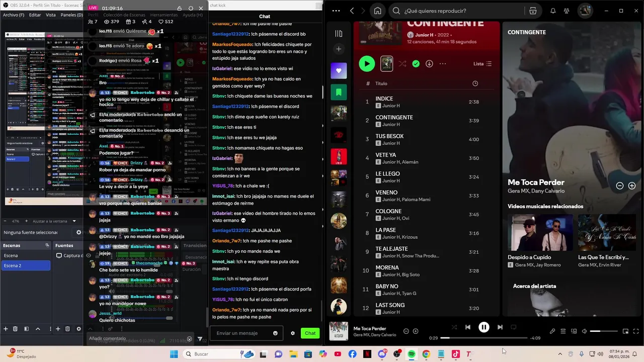Image resolution: width=644 pixels, height=362 pixels.
Task: Open the green bookmark Your Episodes item
Action: click(x=339, y=92)
